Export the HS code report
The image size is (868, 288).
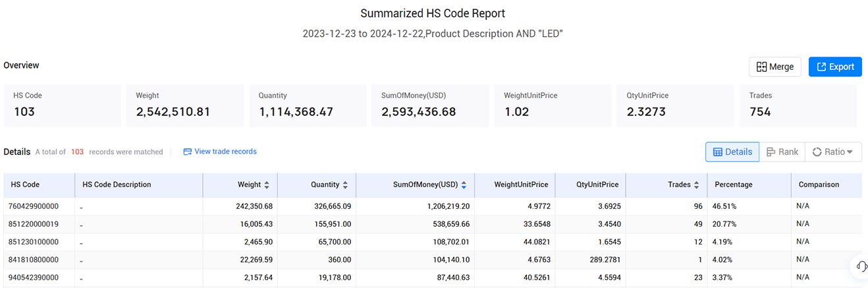[835, 67]
